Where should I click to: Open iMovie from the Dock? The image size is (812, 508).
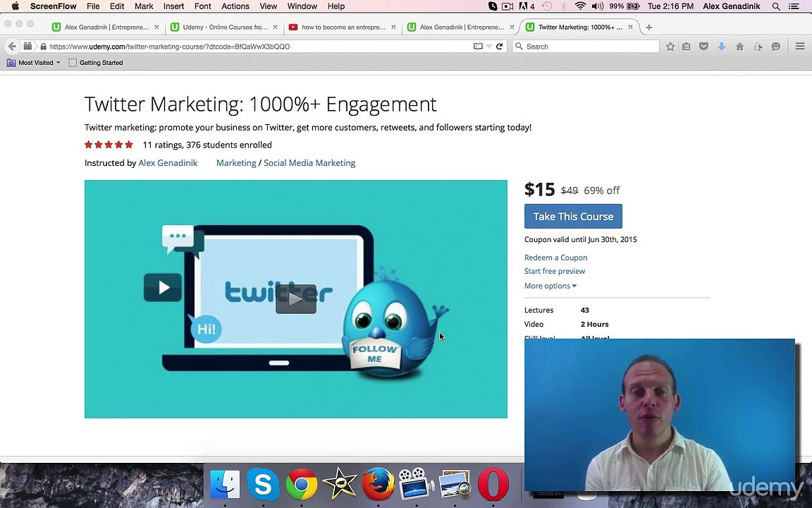pos(340,485)
